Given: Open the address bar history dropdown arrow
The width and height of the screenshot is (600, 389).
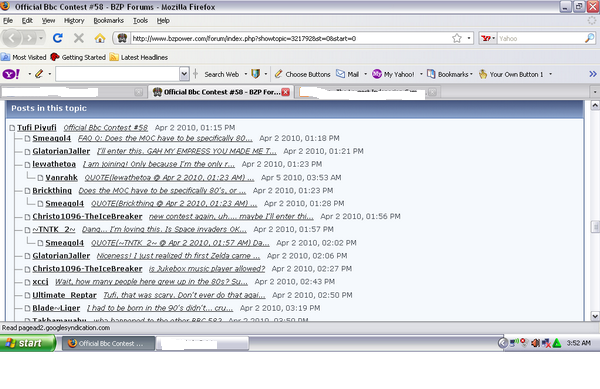Looking at the screenshot, I should tap(469, 38).
